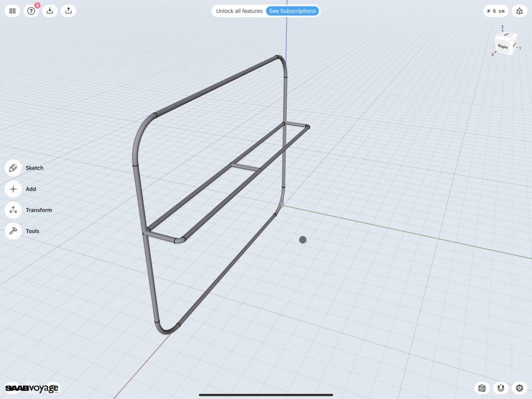
Task: Open the view perspective cube icon
Action: click(x=518, y=11)
